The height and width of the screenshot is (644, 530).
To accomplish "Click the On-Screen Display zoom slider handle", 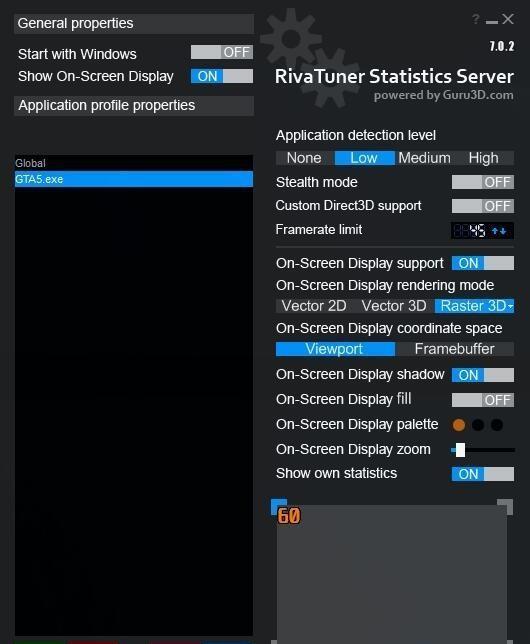I will (x=461, y=450).
